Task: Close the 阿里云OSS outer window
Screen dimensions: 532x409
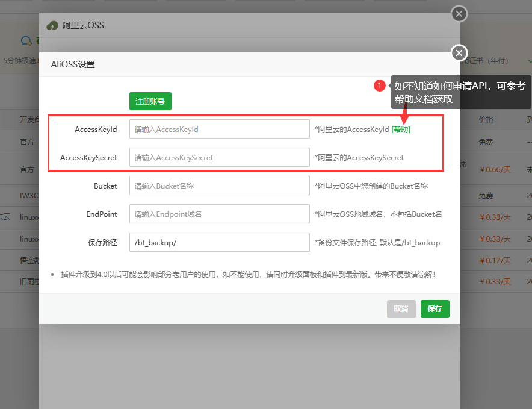Action: coord(459,14)
